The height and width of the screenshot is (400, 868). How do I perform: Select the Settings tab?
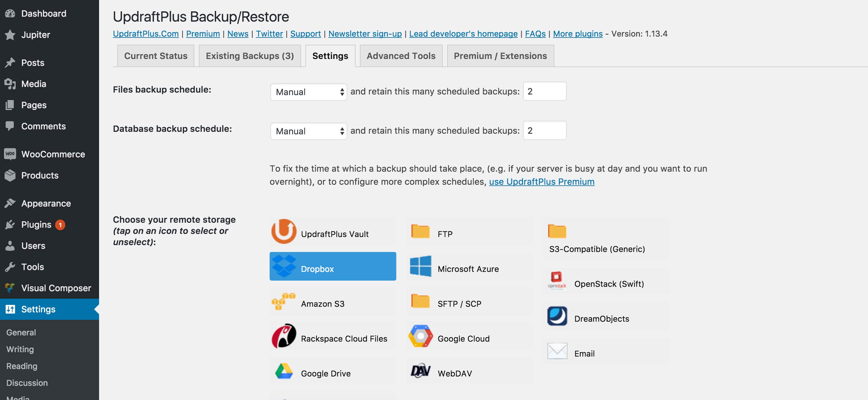(330, 56)
